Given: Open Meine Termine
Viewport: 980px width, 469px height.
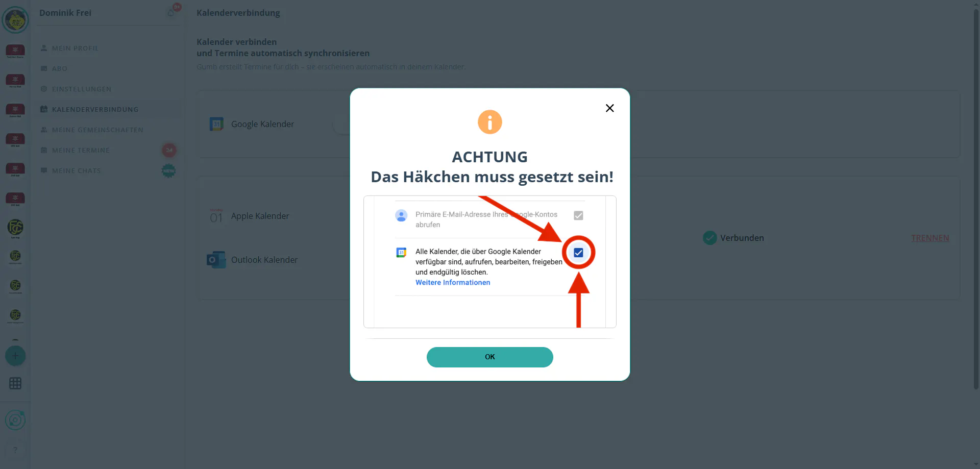Looking at the screenshot, I should (x=81, y=150).
